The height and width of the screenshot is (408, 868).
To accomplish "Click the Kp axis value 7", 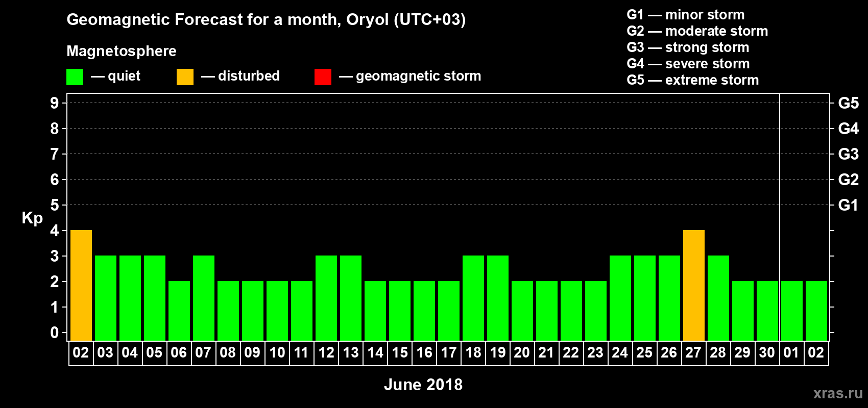I will pyautogui.click(x=55, y=154).
